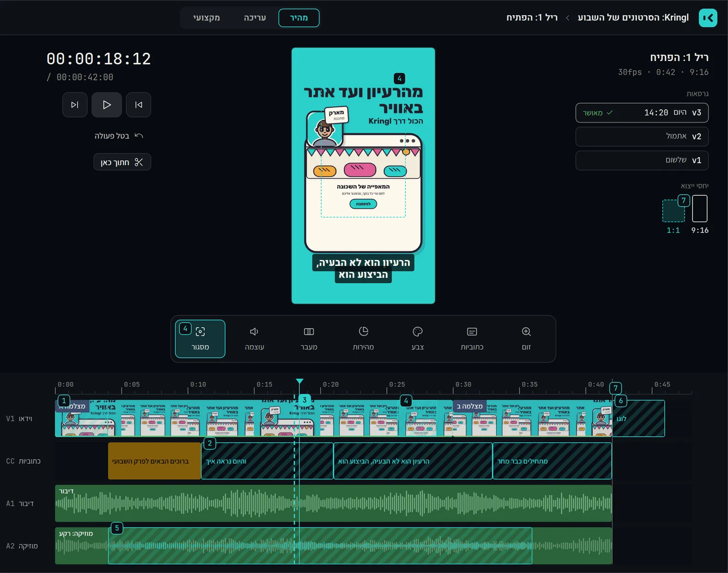Open 'הסרטונים של השבוע' breadcrumb link
Screen dimensions: 728x573
pos(633,17)
